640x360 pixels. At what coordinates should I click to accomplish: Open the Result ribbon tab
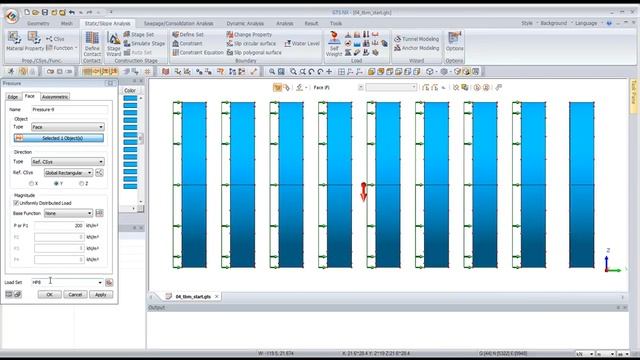point(311,24)
